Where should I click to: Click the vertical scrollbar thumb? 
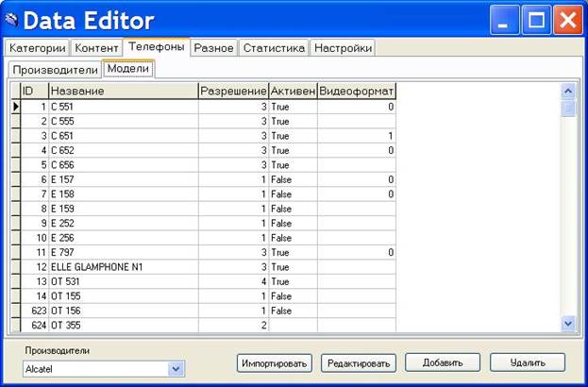click(568, 109)
